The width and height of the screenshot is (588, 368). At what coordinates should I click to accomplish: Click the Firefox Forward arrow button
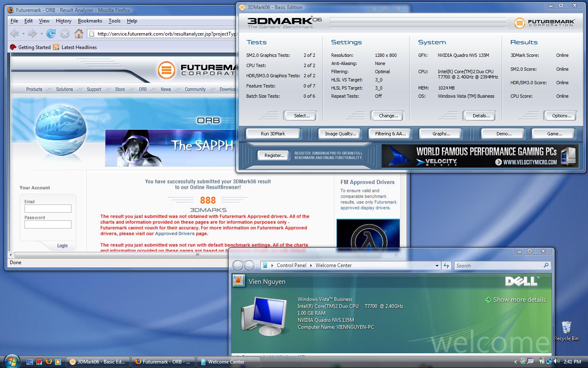[x=32, y=34]
